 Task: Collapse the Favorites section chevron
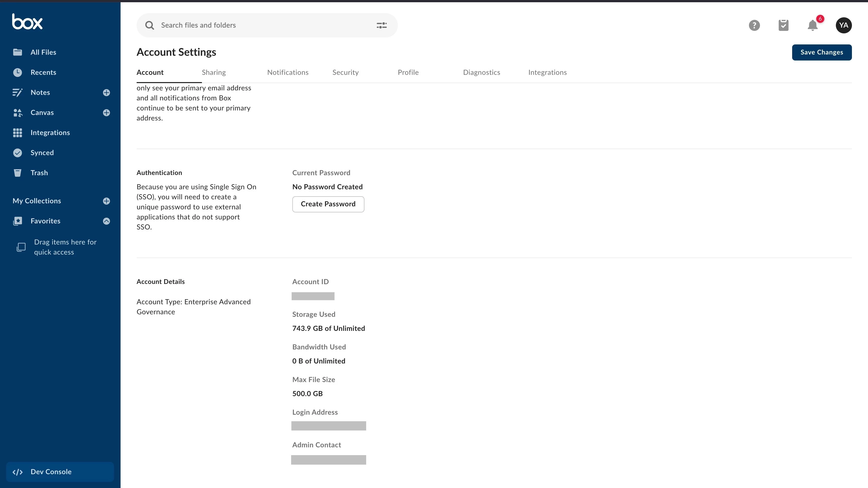[106, 221]
